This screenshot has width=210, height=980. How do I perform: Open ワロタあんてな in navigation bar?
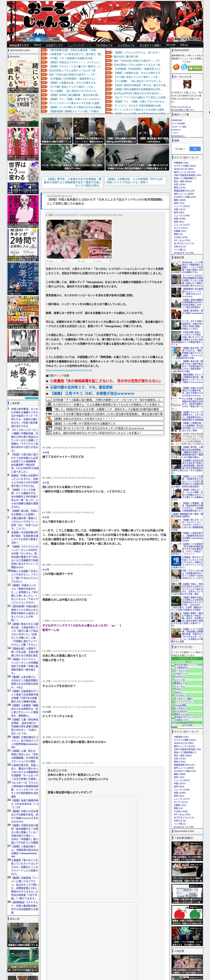(x=104, y=45)
